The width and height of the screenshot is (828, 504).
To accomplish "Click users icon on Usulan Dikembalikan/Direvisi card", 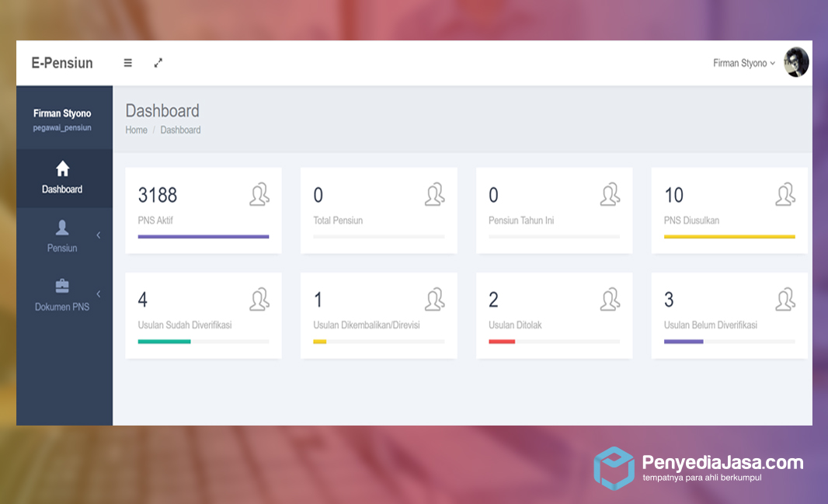I will click(x=435, y=299).
